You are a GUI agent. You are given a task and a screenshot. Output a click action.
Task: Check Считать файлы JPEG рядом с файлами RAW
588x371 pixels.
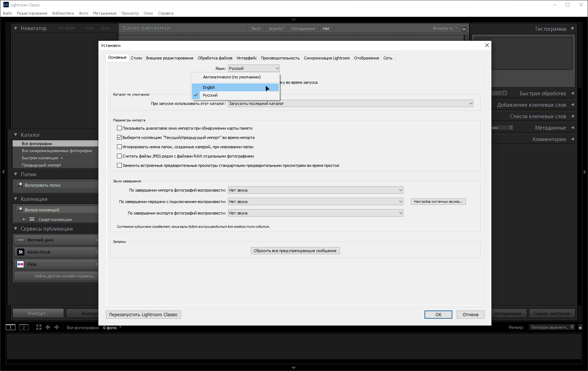coord(120,156)
